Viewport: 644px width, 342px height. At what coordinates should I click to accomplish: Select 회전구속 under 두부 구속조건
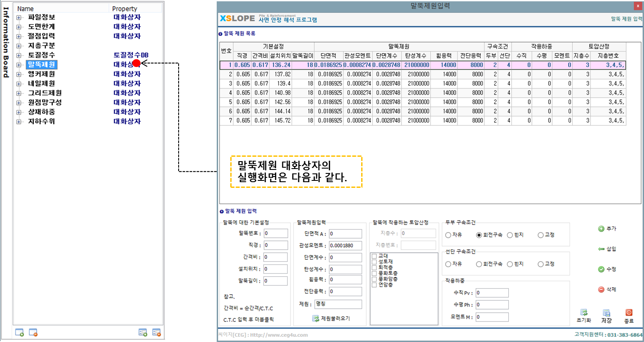click(479, 235)
